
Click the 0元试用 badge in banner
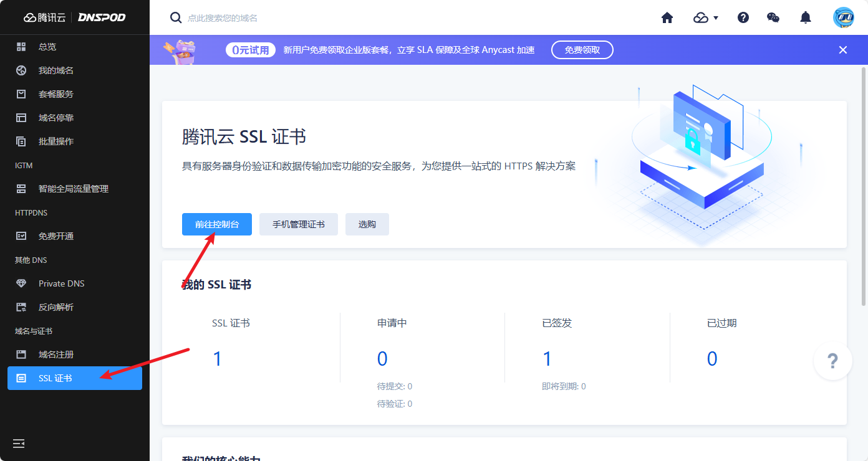[251, 50]
